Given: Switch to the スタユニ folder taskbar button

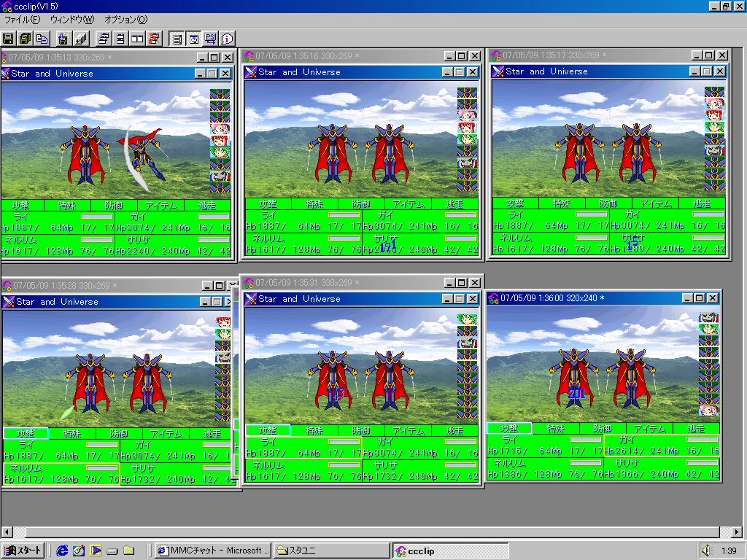Looking at the screenshot, I should [332, 551].
